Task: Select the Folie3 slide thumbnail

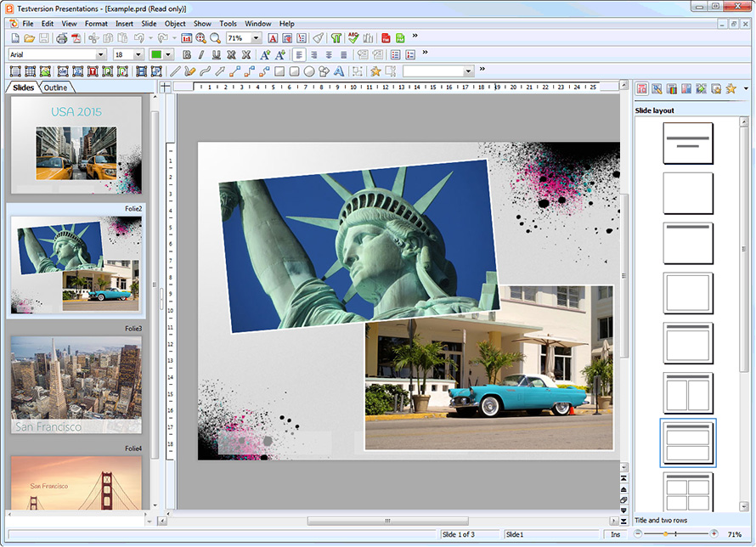Action: [76, 382]
